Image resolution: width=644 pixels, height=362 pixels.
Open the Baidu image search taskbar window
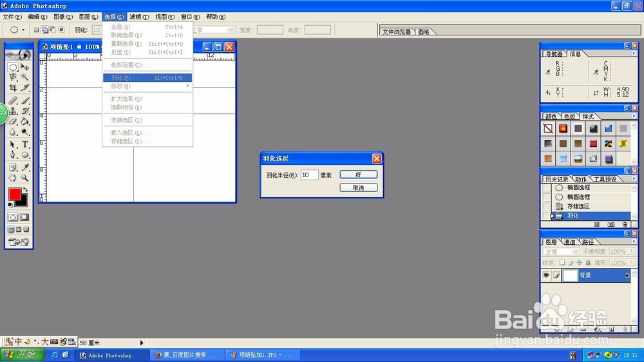(187, 355)
